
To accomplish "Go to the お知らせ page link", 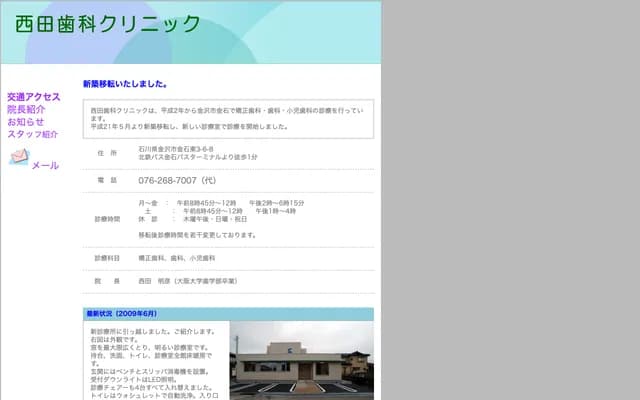I will [x=26, y=122].
